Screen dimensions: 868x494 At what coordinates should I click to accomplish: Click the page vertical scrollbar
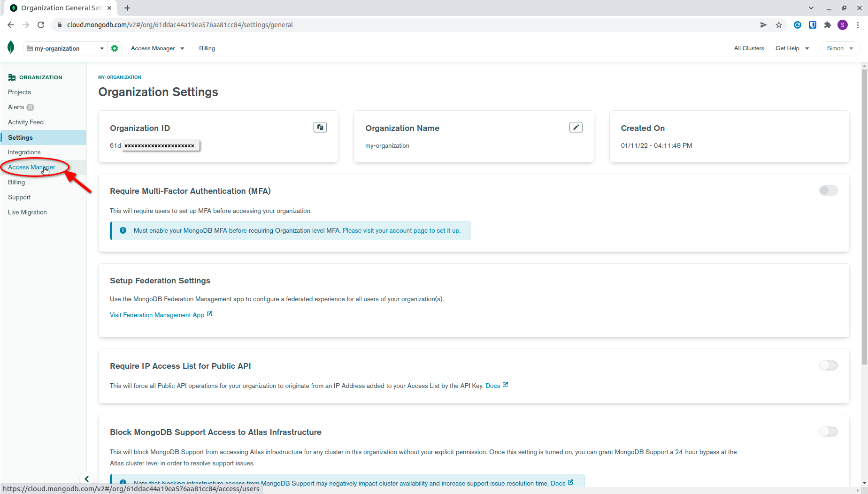click(864, 217)
